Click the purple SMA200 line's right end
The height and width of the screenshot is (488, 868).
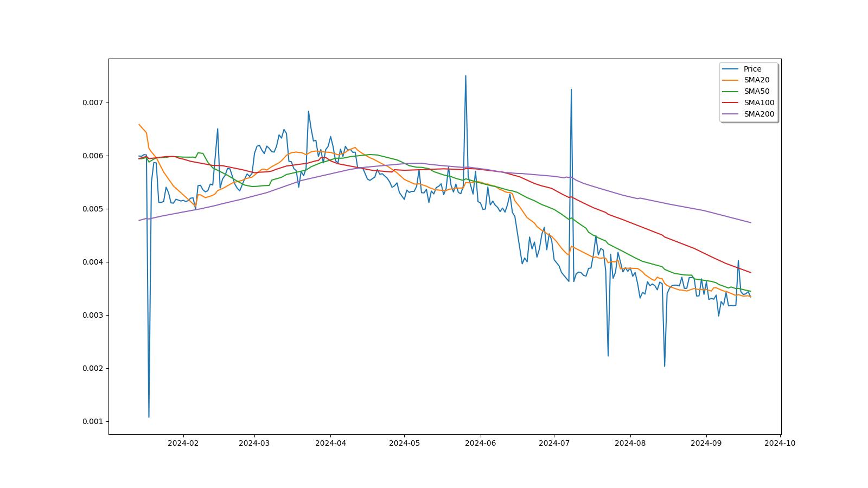click(x=750, y=222)
